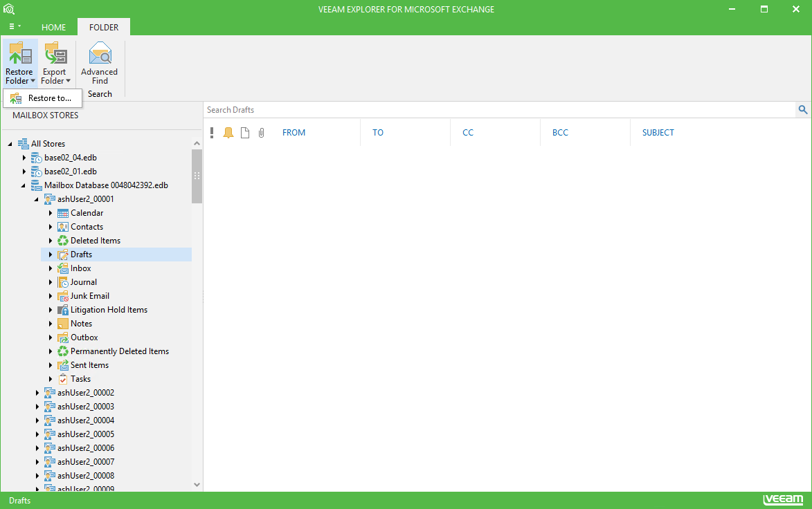This screenshot has height=509, width=812.
Task: Select the Drafts folder row
Action: [116, 254]
